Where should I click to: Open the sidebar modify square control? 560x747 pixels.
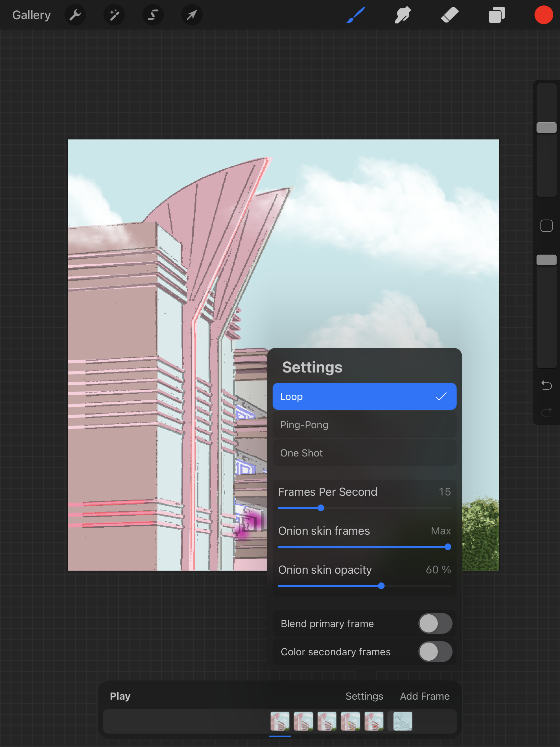[x=546, y=226]
